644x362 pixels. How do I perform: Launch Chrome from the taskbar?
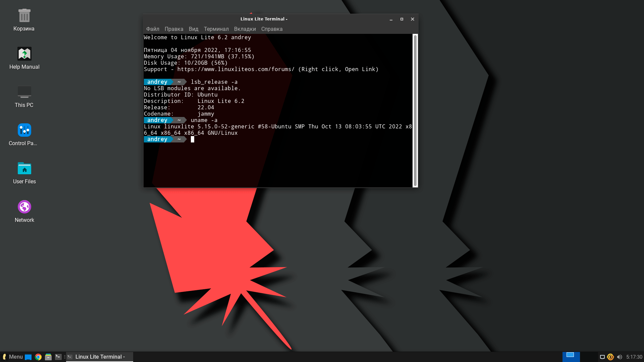[x=38, y=357]
